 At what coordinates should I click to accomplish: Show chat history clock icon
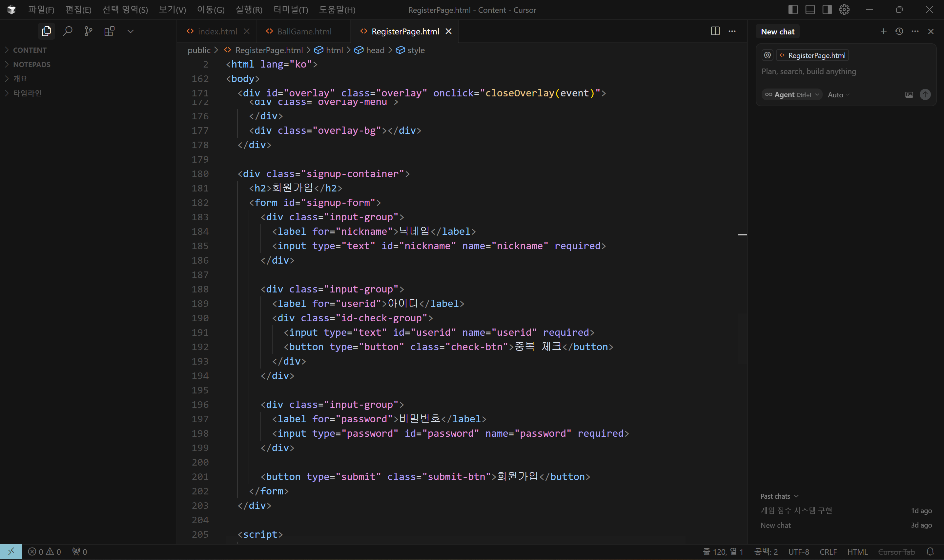899,31
